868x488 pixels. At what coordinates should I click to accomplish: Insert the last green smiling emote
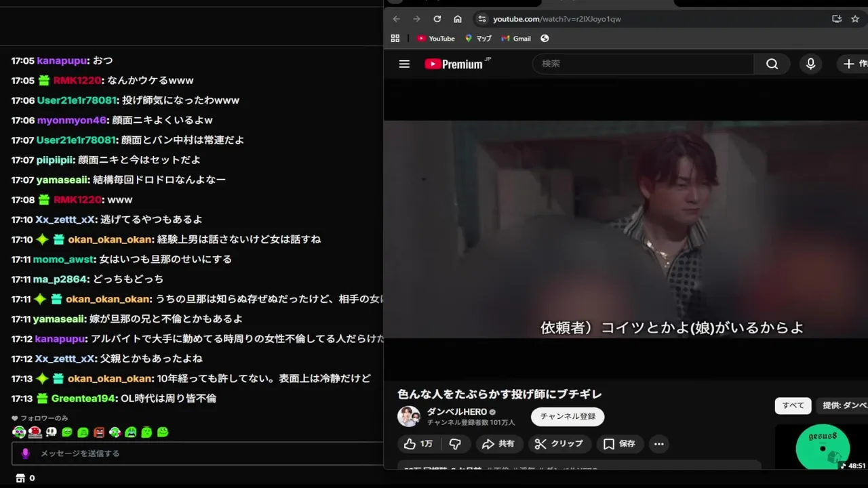click(163, 432)
